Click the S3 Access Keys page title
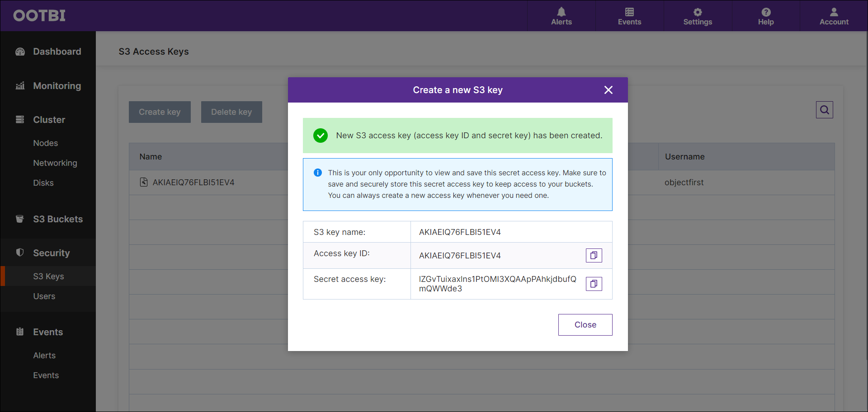 click(154, 51)
